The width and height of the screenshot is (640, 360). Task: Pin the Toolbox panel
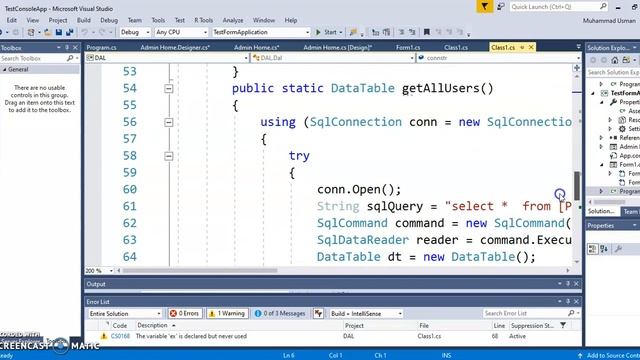(x=67, y=47)
